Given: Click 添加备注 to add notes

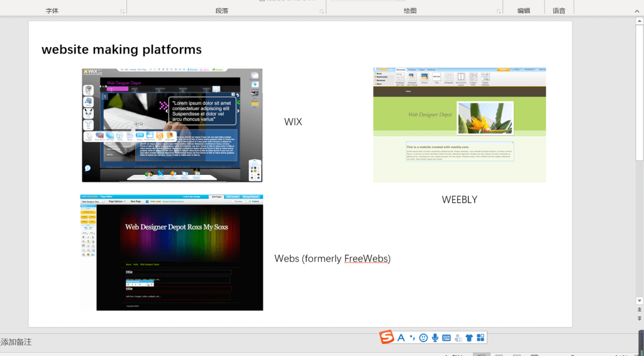Looking at the screenshot, I should (x=16, y=342).
